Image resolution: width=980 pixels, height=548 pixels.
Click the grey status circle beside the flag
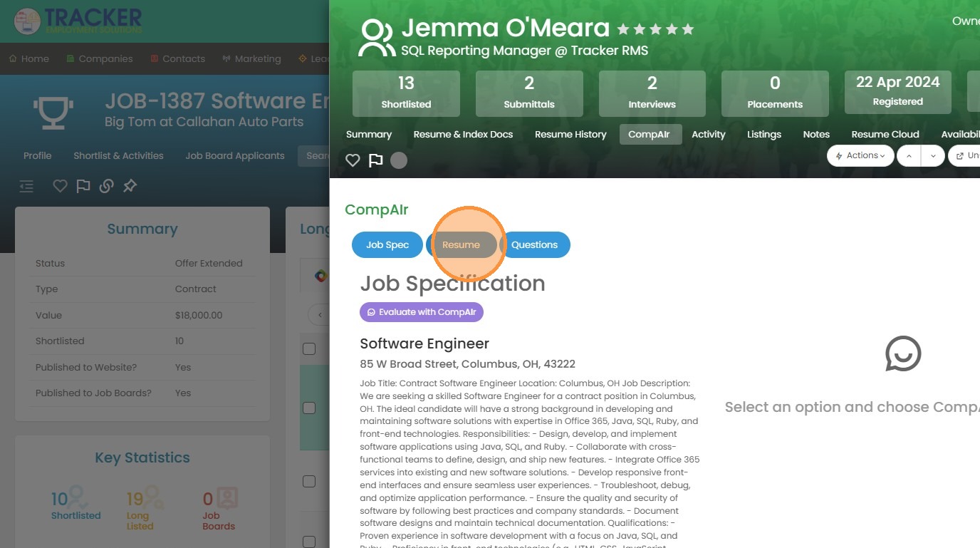399,160
